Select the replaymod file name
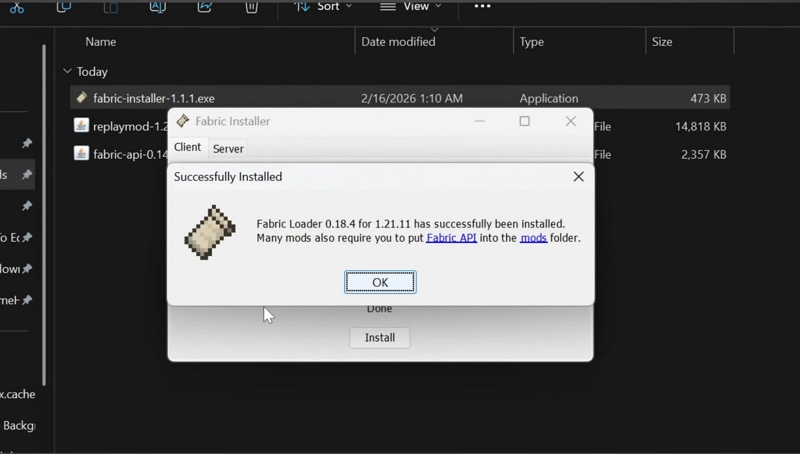Viewport: 800px width, 454px height. [130, 127]
